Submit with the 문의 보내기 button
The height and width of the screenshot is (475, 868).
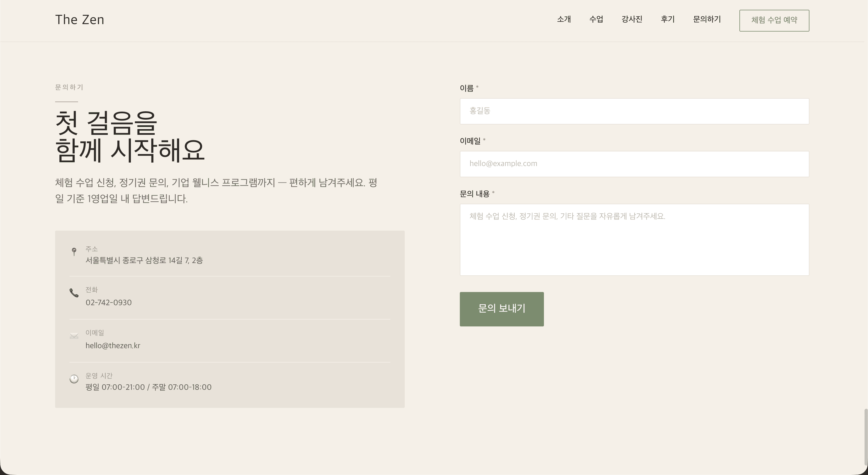point(501,309)
